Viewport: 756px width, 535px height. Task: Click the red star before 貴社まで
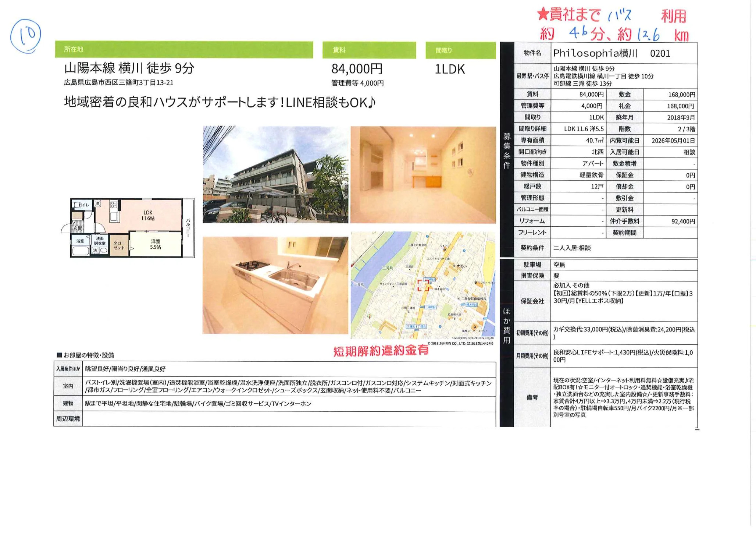pyautogui.click(x=543, y=14)
